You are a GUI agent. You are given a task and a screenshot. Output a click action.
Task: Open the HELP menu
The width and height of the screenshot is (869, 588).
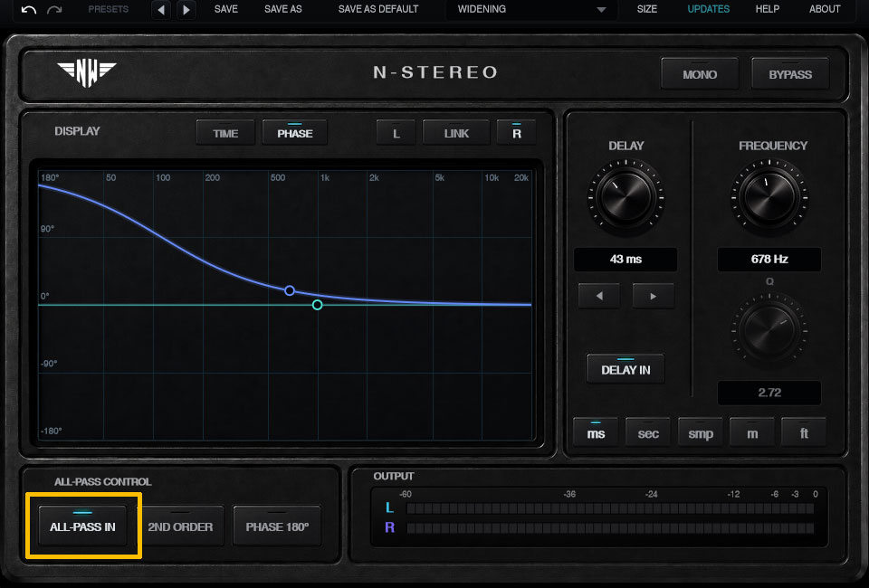point(767,9)
